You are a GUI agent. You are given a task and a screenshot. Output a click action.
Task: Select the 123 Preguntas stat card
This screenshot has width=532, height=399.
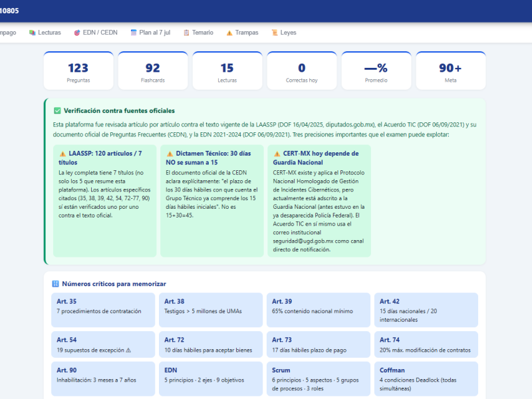78,70
